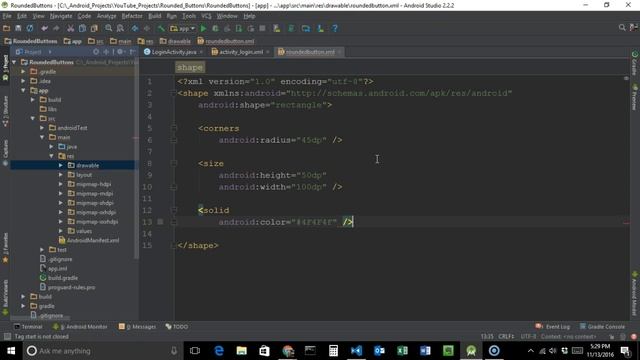This screenshot has height=360, width=640.
Task: Expand the drawable folder node
Action: (x=61, y=165)
